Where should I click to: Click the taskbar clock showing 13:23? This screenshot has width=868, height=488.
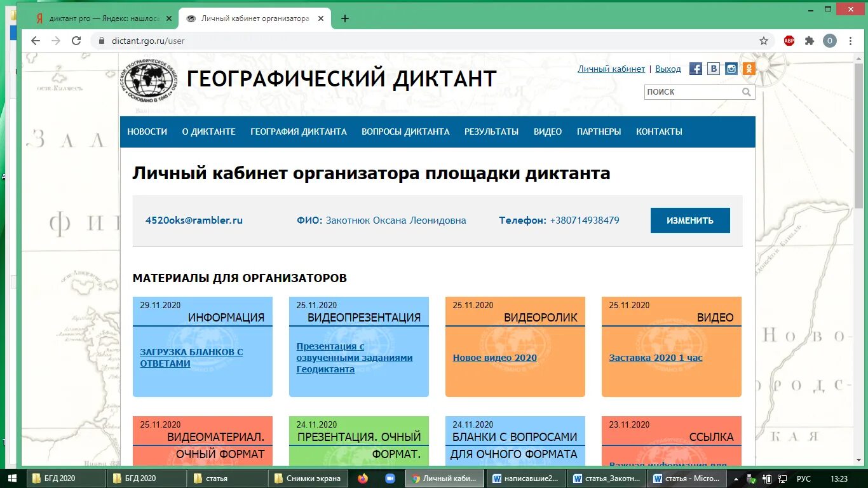click(839, 478)
